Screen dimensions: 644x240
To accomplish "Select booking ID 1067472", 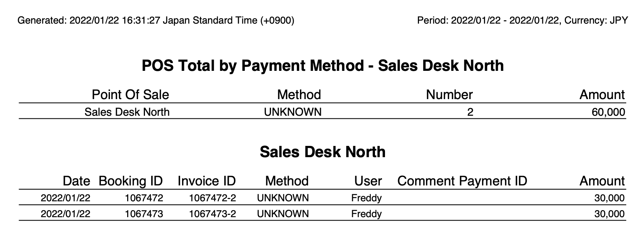I will click(144, 198).
